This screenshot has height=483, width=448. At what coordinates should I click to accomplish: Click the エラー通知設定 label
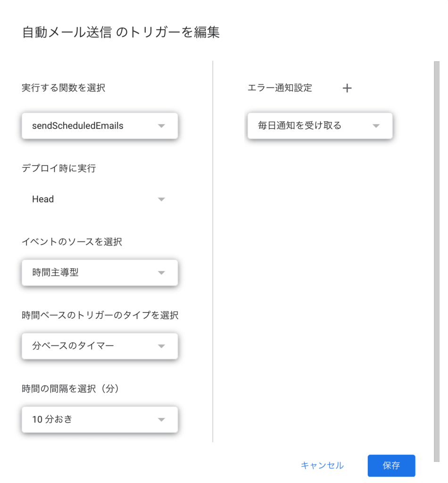click(x=280, y=88)
